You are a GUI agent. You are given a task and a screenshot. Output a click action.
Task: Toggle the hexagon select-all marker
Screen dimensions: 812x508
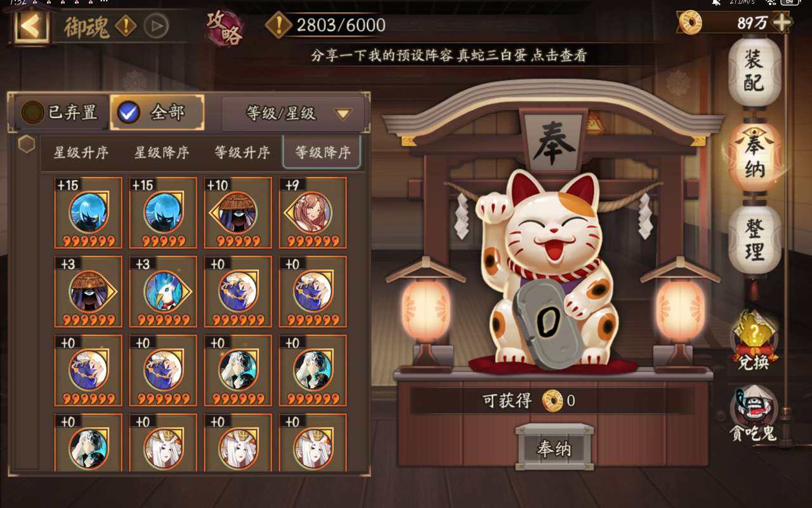pyautogui.click(x=27, y=144)
